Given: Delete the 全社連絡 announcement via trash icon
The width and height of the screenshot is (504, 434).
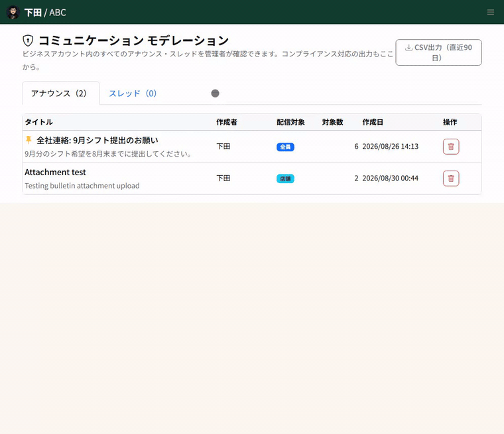Looking at the screenshot, I should [x=451, y=147].
